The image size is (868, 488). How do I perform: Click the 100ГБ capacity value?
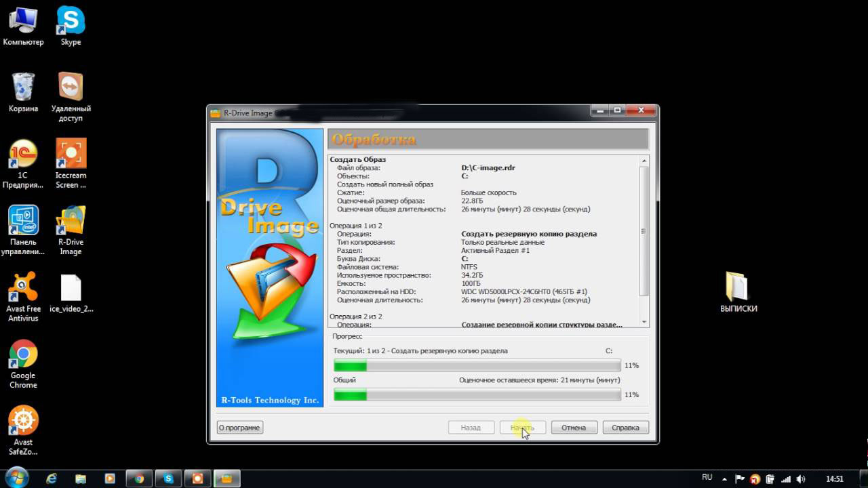pos(471,283)
